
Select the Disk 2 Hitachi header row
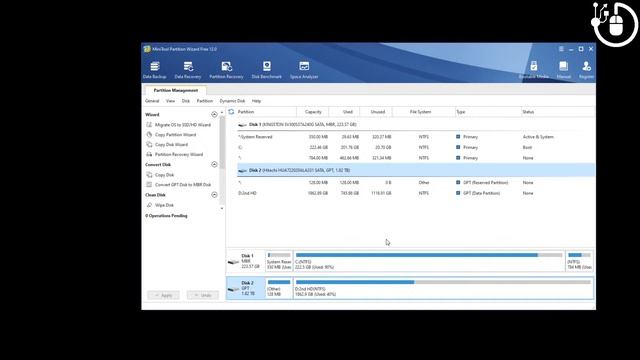coord(416,170)
